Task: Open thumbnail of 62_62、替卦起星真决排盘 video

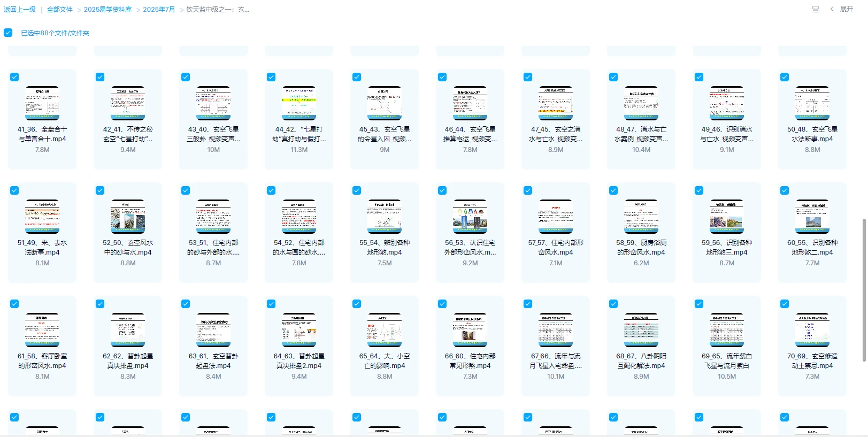Action: pos(128,329)
